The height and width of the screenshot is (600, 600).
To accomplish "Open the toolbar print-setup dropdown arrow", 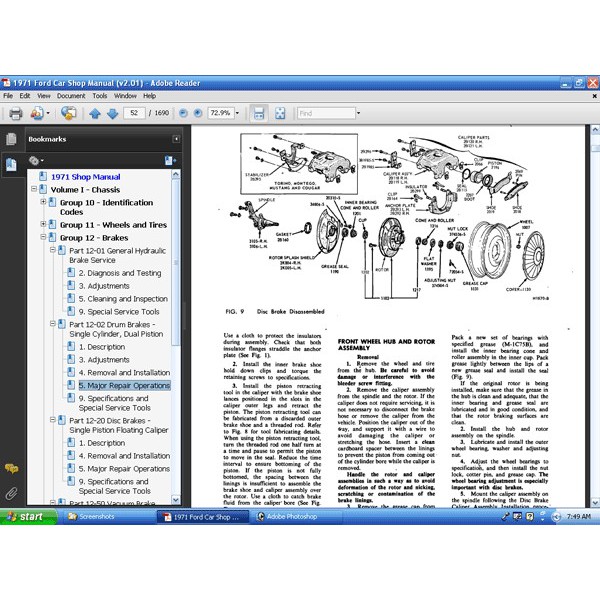I will pyautogui.click(x=48, y=113).
